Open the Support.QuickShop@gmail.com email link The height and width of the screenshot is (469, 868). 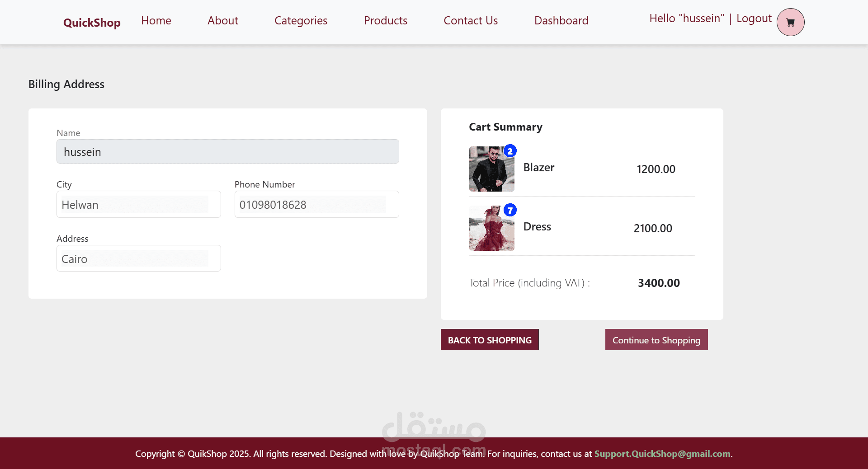662,454
